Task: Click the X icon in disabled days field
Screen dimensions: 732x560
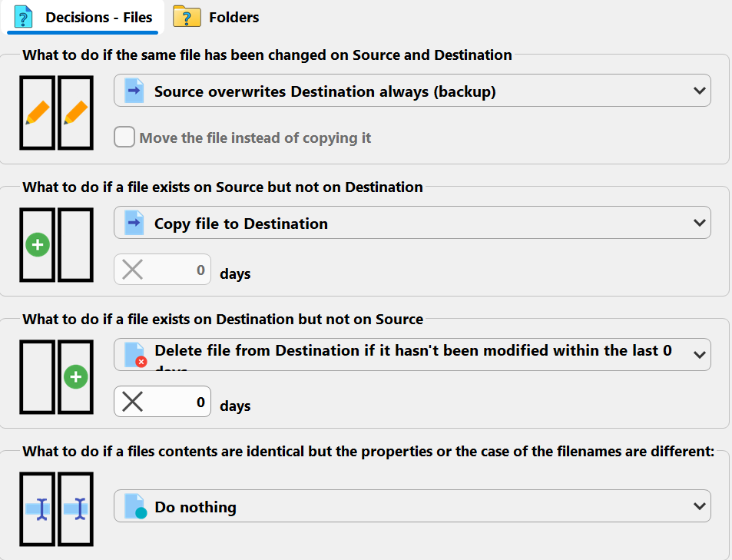Action: [133, 270]
